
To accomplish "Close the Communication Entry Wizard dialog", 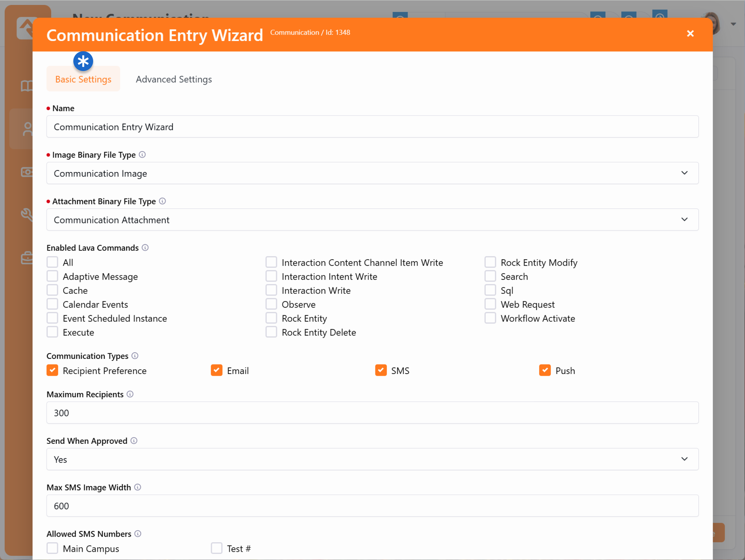I will pyautogui.click(x=690, y=33).
